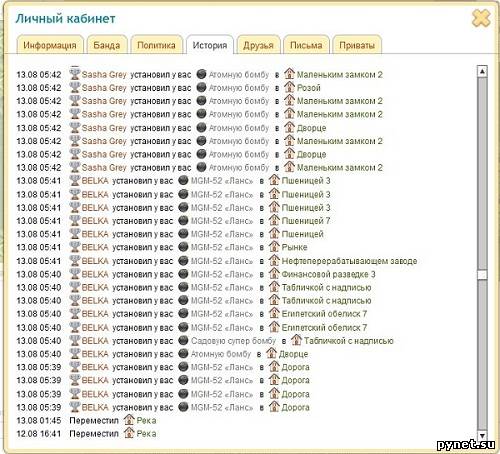500x454 pixels.
Task: Click house icon beside Нефтеперерабатывающем заводе
Action: tap(274, 260)
